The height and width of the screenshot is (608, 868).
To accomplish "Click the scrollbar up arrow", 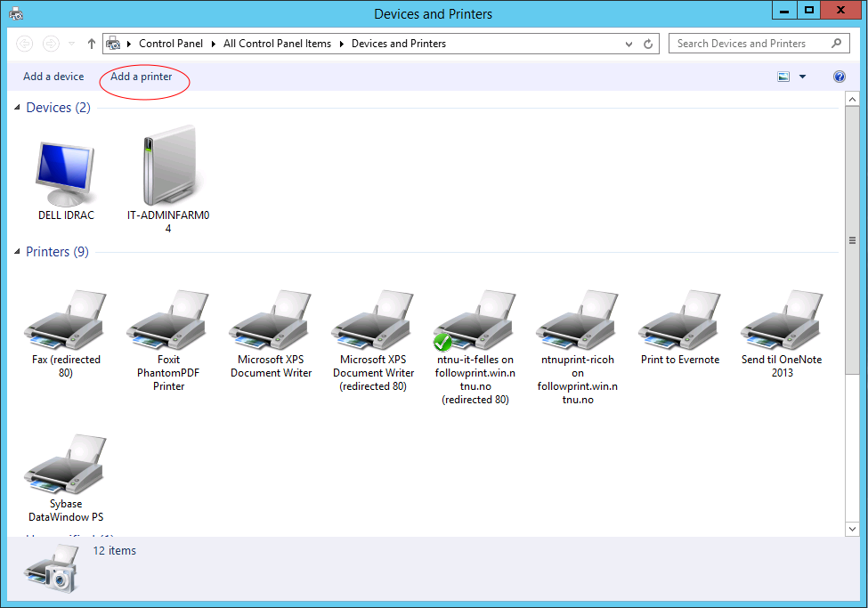I will [x=852, y=100].
